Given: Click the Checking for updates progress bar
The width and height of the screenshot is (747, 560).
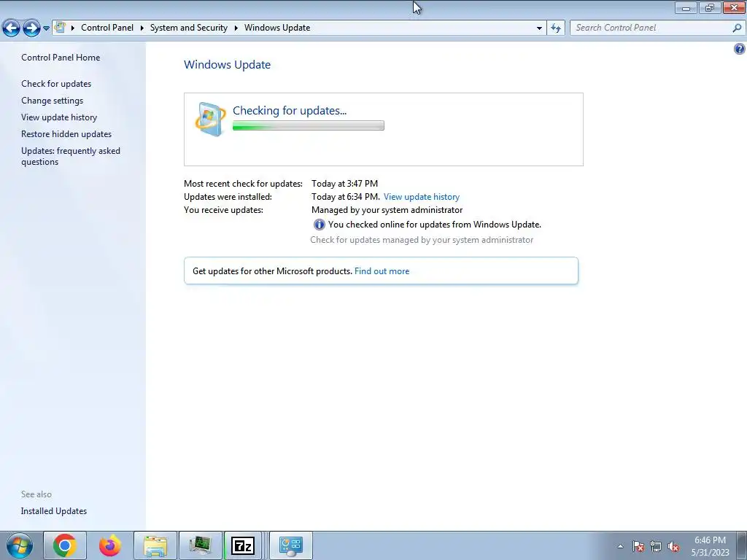Looking at the screenshot, I should tap(309, 125).
